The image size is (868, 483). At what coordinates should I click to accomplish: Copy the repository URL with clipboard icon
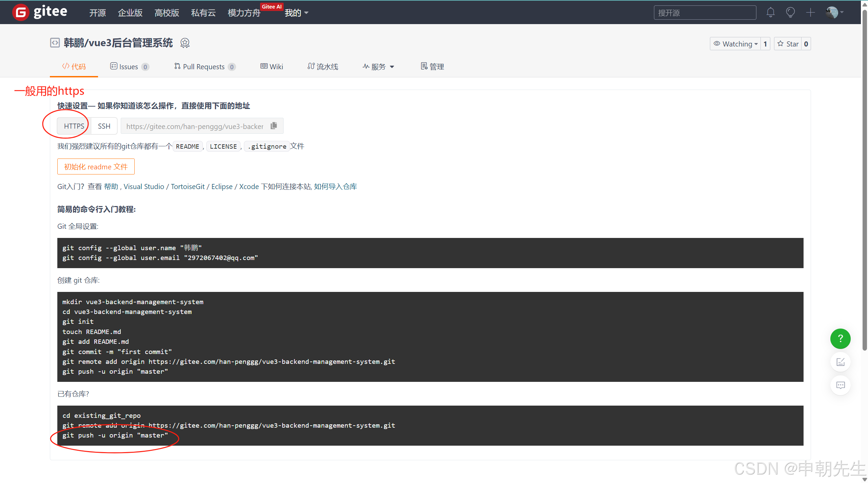274,126
